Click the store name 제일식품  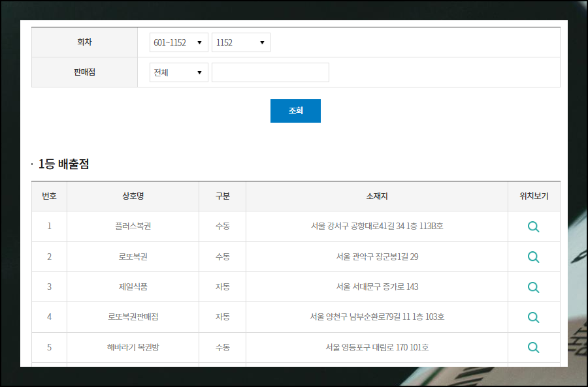(133, 286)
